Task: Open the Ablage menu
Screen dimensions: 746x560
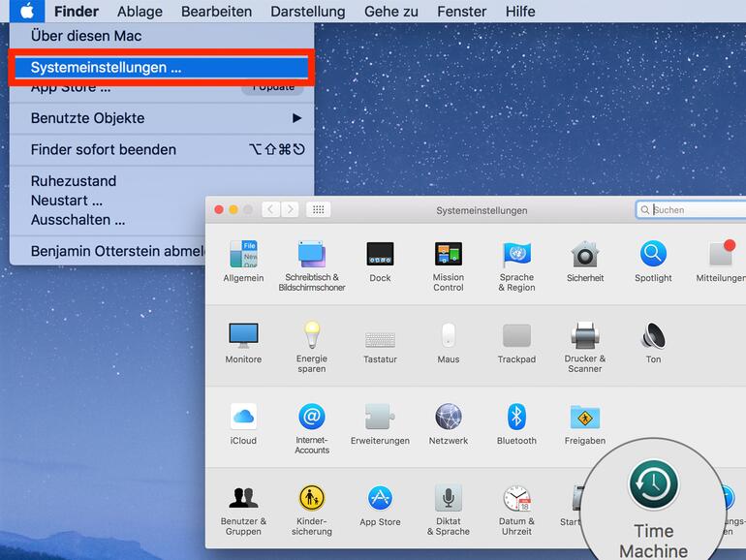Action: 140,11
